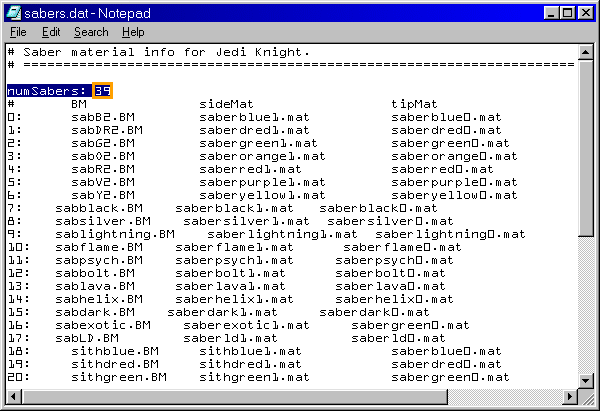Click sabpsych.BM in row 11
600x411 pixels.
pos(99,260)
